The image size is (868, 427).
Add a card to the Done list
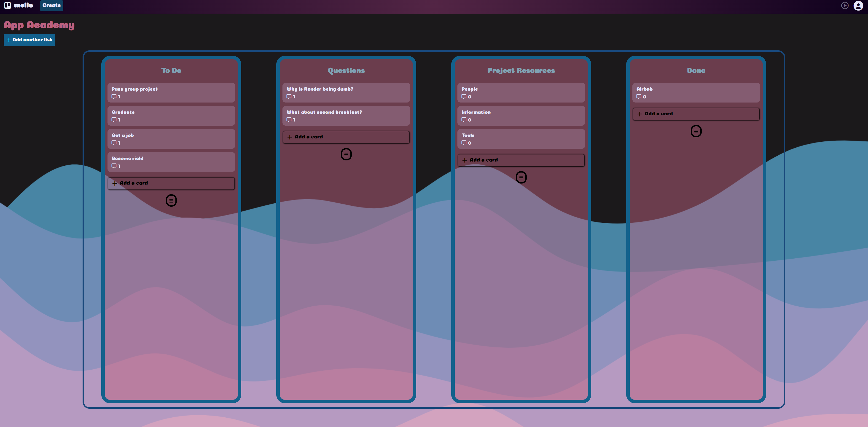click(x=696, y=114)
